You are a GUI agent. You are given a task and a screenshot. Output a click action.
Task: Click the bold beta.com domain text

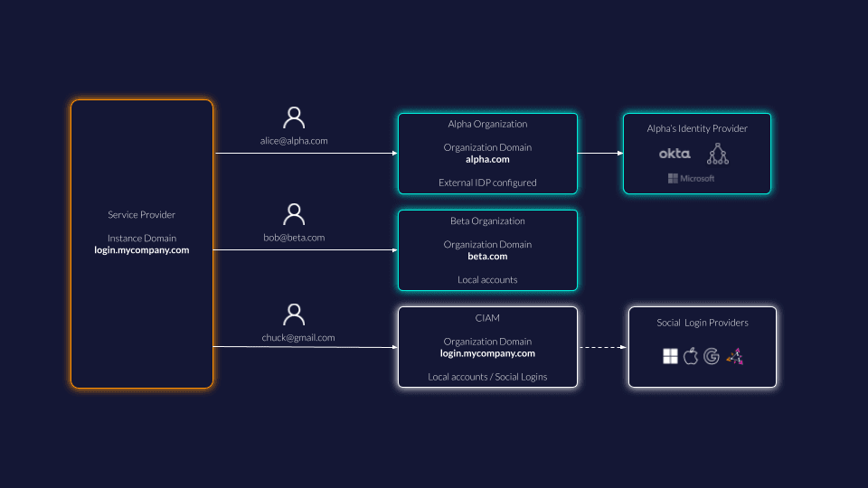[x=487, y=257]
